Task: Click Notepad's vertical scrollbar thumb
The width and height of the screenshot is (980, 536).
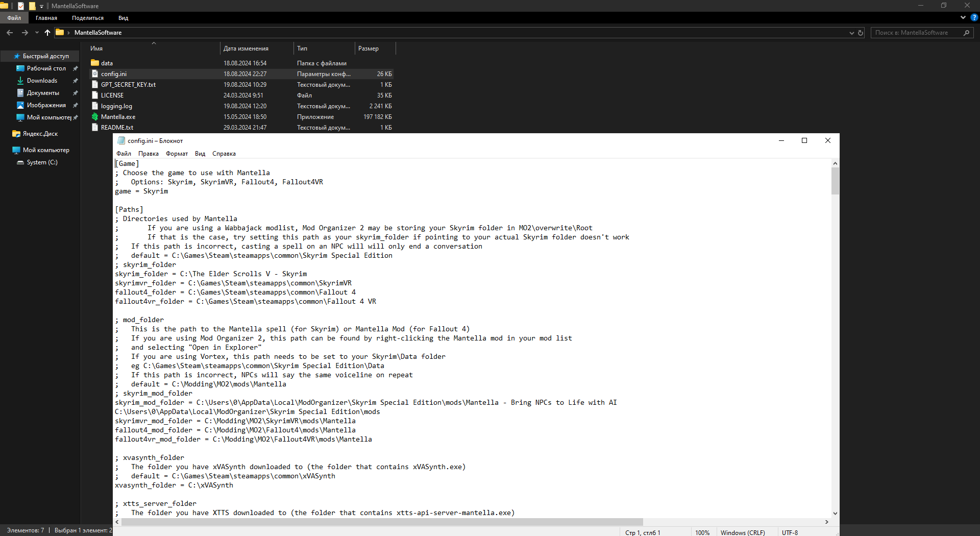Action: pos(835,181)
